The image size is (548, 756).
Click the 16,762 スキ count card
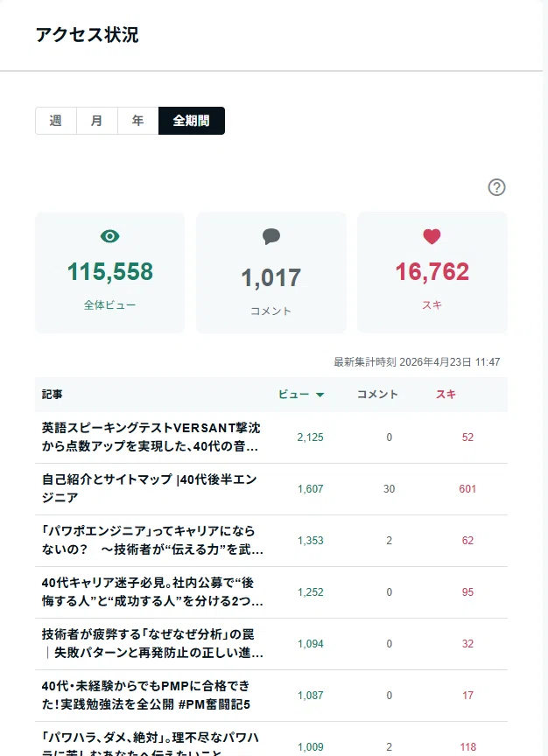[x=432, y=272]
